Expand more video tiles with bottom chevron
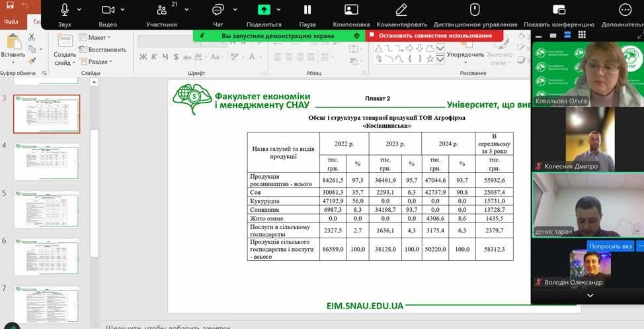 coord(590,296)
